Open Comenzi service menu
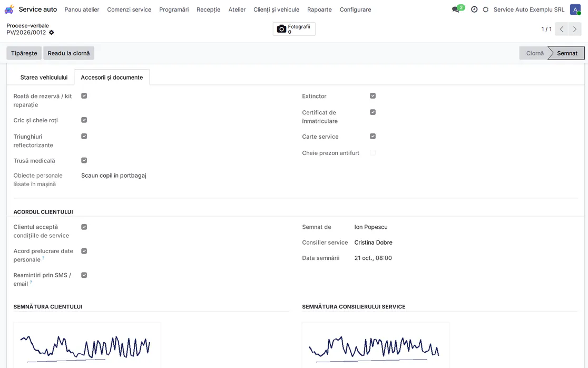The width and height of the screenshot is (588, 368). 129,9
